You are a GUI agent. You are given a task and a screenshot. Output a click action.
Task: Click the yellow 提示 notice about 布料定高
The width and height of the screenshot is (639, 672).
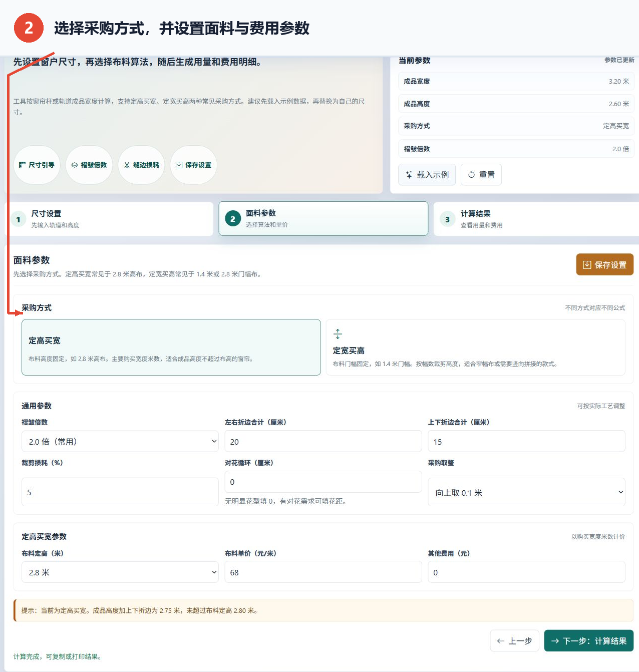[x=324, y=610]
